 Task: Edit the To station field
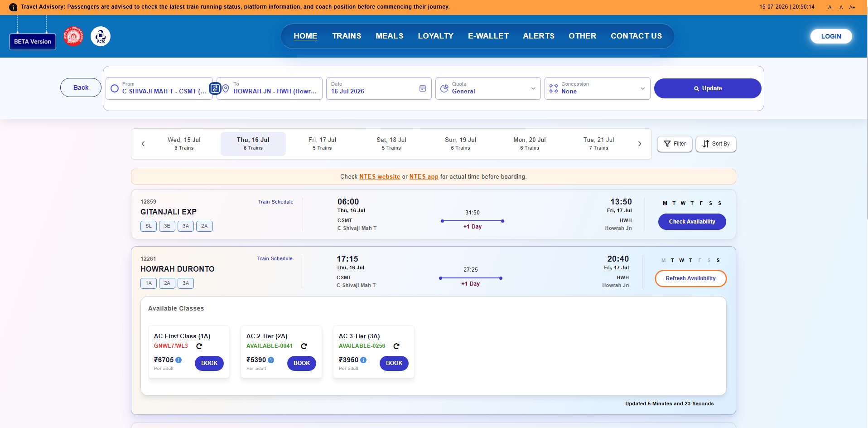[x=270, y=88]
